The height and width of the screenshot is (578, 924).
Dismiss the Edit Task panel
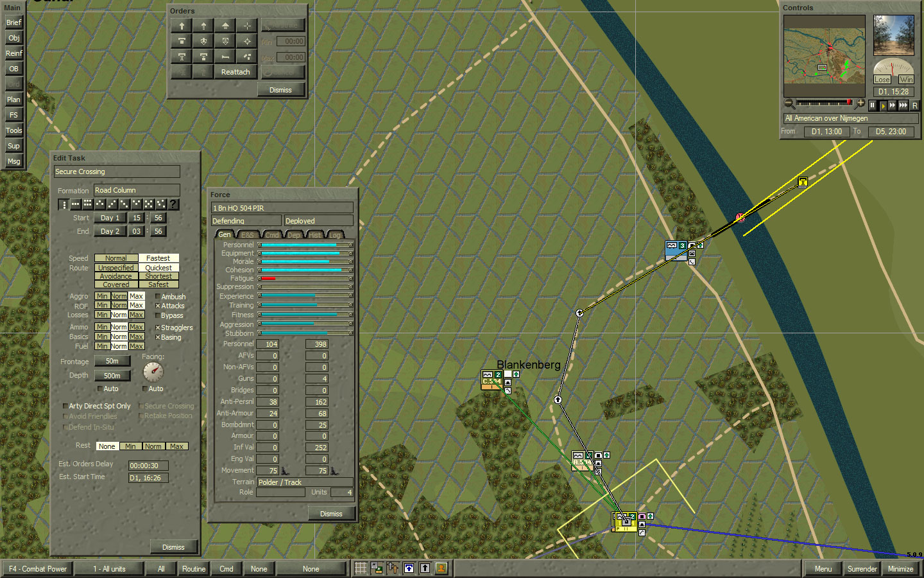173,547
